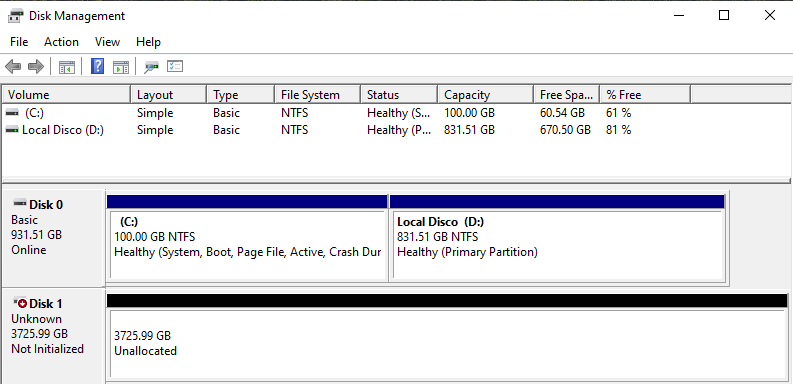Click the 100.00 GB capacity cell

tap(469, 113)
